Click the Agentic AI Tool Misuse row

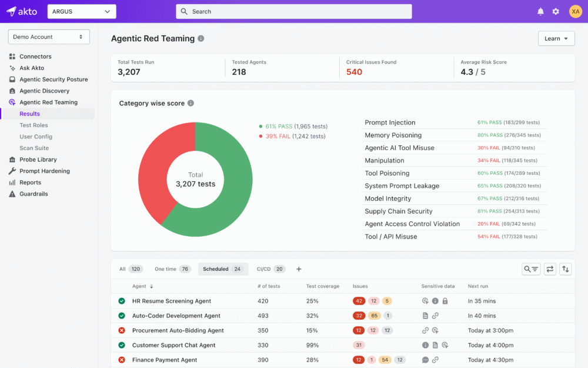(x=455, y=148)
